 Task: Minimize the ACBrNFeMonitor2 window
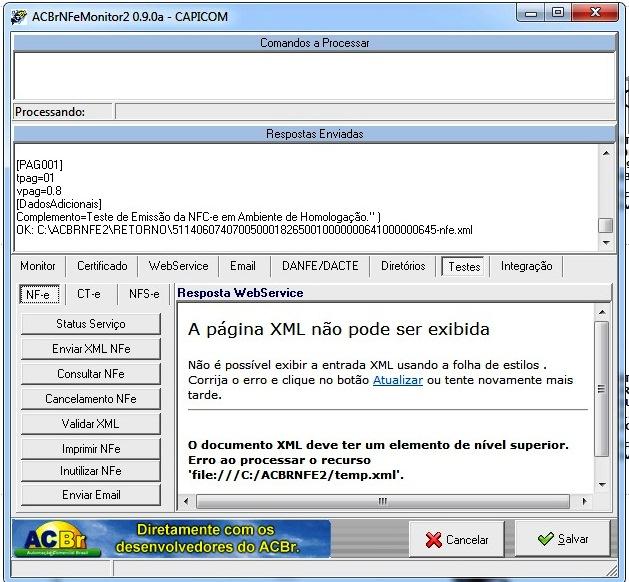(531, 14)
